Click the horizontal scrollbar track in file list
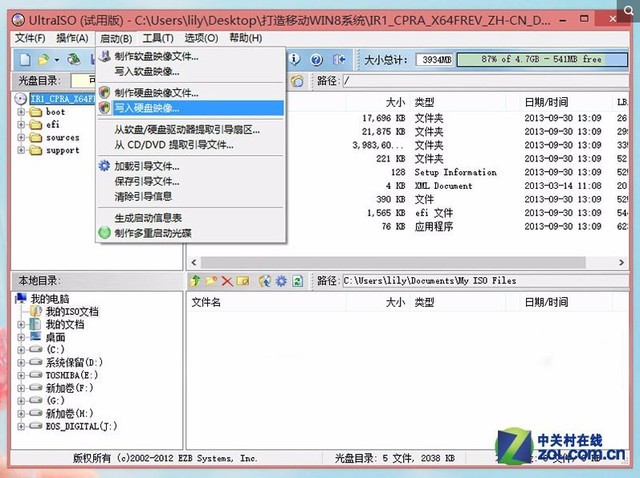Viewport: 640px width, 478px height. 393,262
